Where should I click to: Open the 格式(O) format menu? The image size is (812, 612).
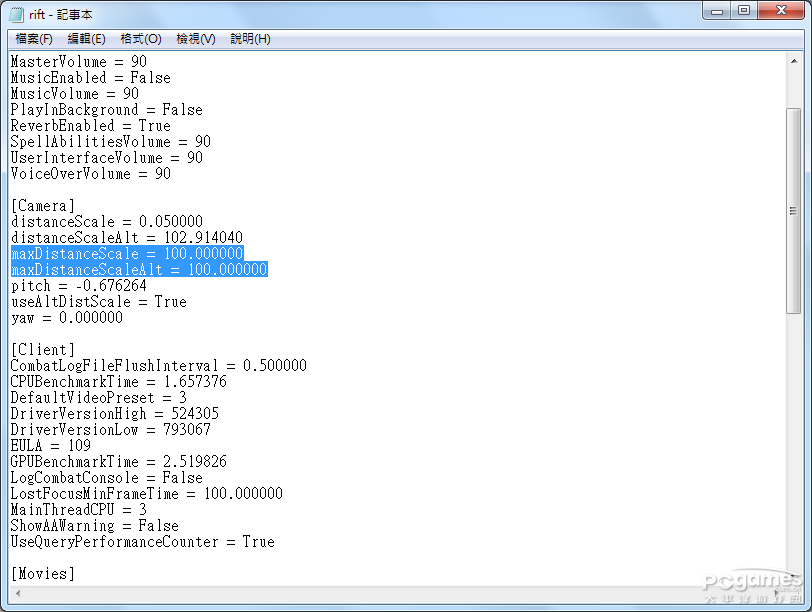[x=140, y=39]
